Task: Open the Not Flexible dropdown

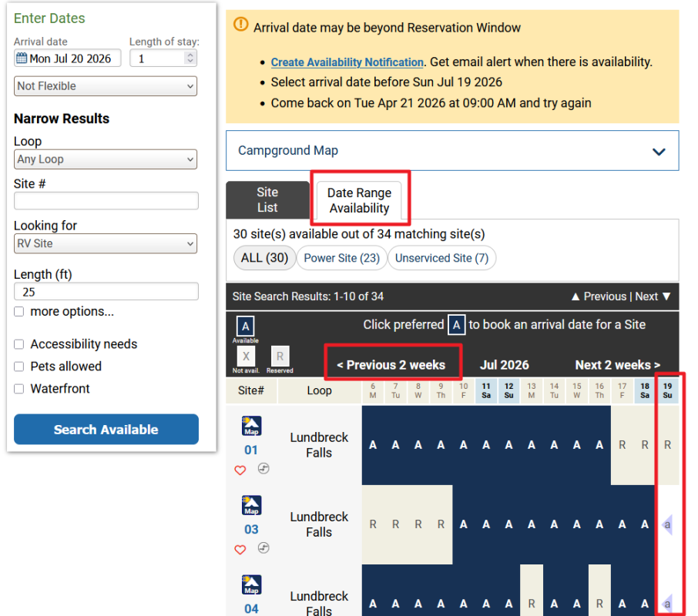Action: [106, 86]
